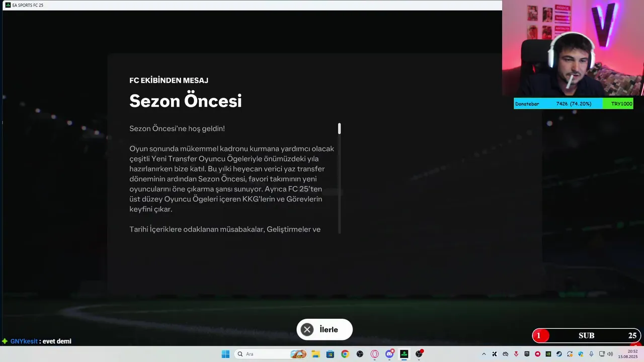Click the TRY1000 goal label
This screenshot has height=362, width=644.
621,104
